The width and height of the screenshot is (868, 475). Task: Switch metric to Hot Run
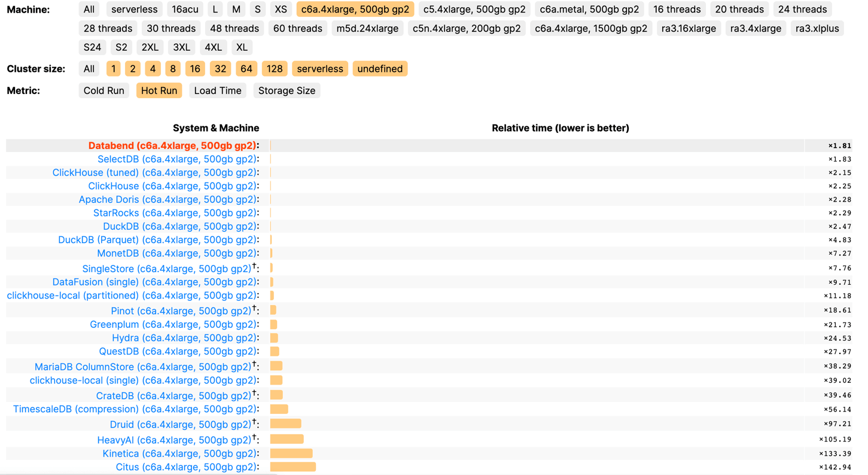click(159, 90)
